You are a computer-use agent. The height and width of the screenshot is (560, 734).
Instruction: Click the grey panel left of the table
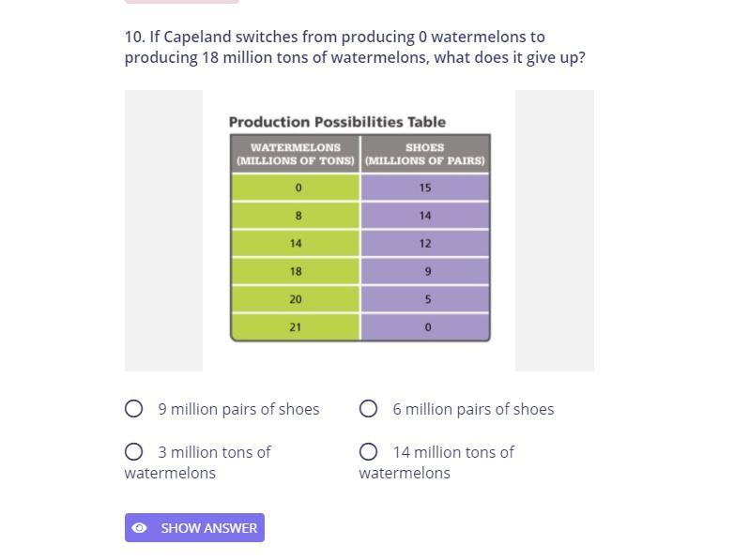point(163,231)
